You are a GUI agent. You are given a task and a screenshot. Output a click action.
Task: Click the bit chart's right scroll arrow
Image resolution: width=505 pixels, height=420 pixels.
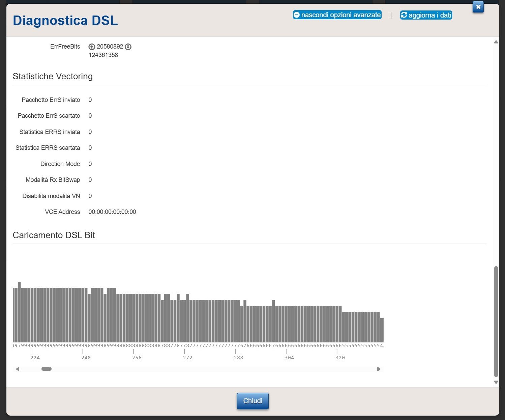tap(379, 369)
